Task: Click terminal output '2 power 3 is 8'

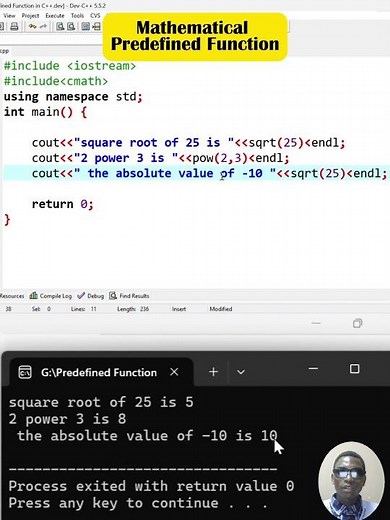Action: [67, 419]
